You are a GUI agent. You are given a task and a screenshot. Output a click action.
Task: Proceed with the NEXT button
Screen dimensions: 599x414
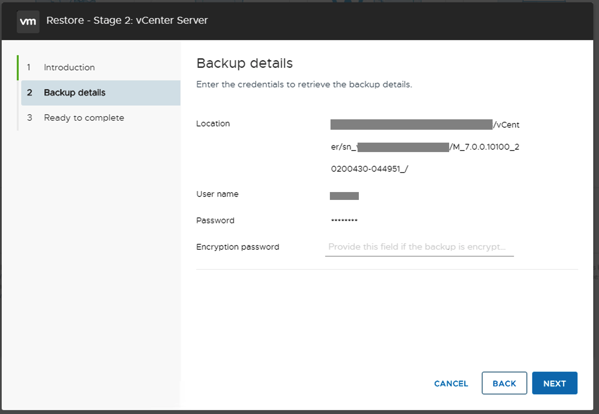(x=554, y=383)
